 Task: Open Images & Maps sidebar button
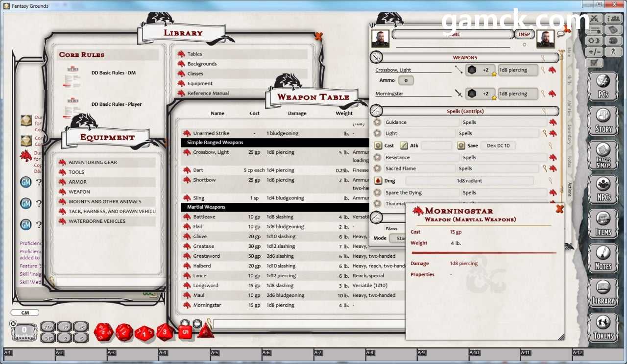(x=603, y=155)
